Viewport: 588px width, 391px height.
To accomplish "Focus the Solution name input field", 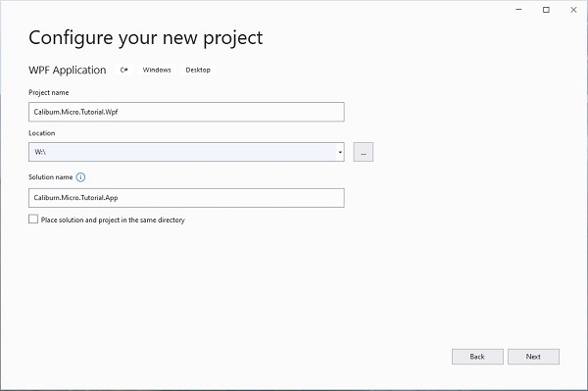I will coord(186,198).
